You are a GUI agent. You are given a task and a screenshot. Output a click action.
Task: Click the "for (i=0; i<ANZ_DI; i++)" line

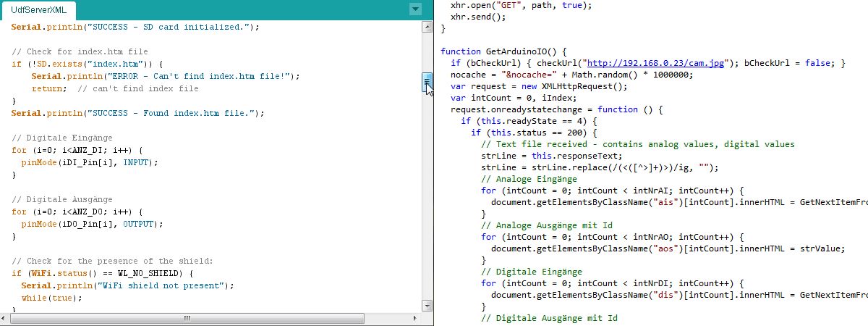coord(77,150)
